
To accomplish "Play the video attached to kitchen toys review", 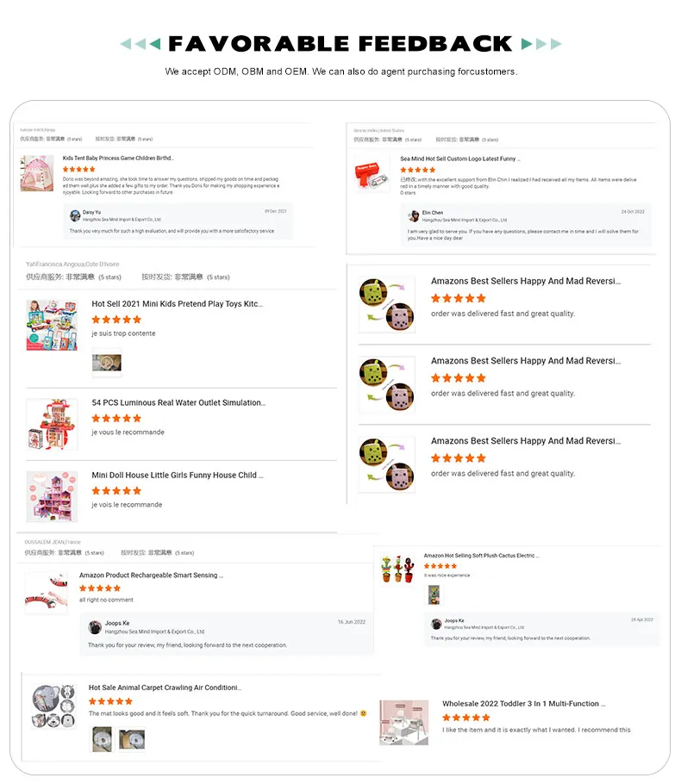I will click(107, 363).
